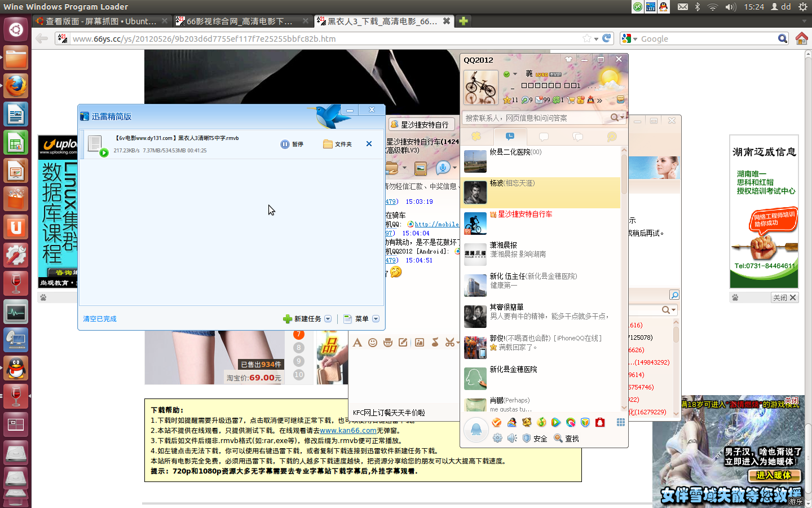The width and height of the screenshot is (812, 508).
Task: Open a new browser tab with plus
Action: click(463, 21)
